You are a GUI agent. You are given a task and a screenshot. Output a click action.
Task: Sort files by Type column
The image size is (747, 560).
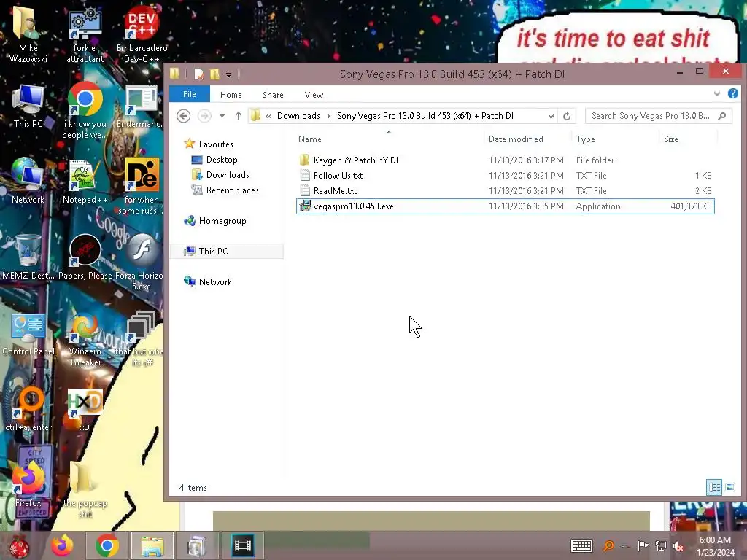tap(616, 139)
